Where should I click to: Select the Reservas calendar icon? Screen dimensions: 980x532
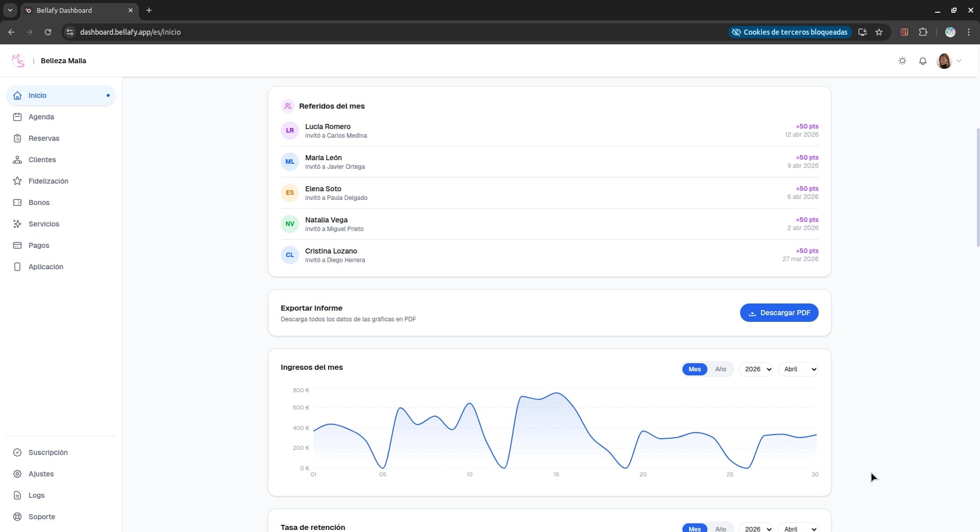point(17,138)
